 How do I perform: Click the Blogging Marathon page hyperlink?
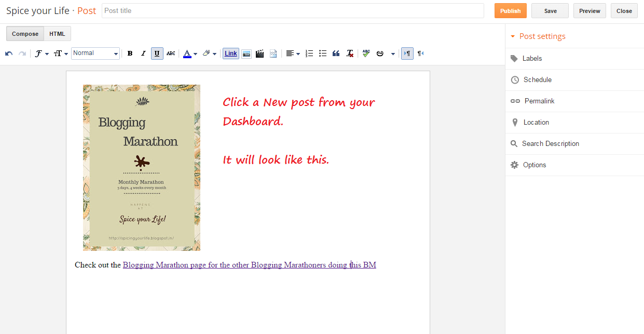click(249, 265)
